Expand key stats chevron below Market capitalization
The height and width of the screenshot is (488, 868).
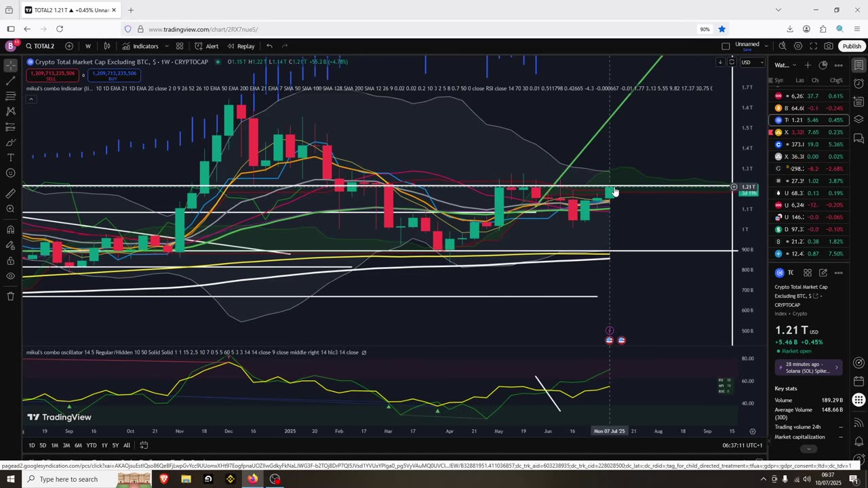808,449
